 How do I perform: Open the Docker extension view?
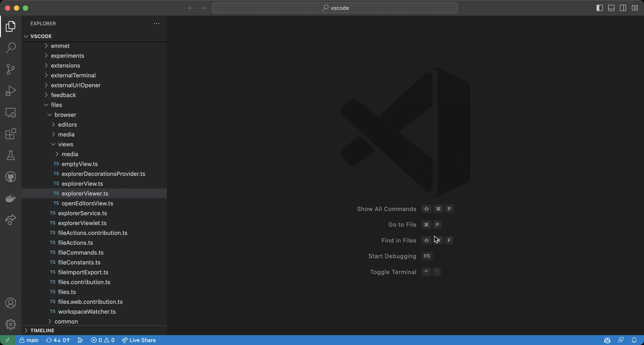tap(11, 198)
